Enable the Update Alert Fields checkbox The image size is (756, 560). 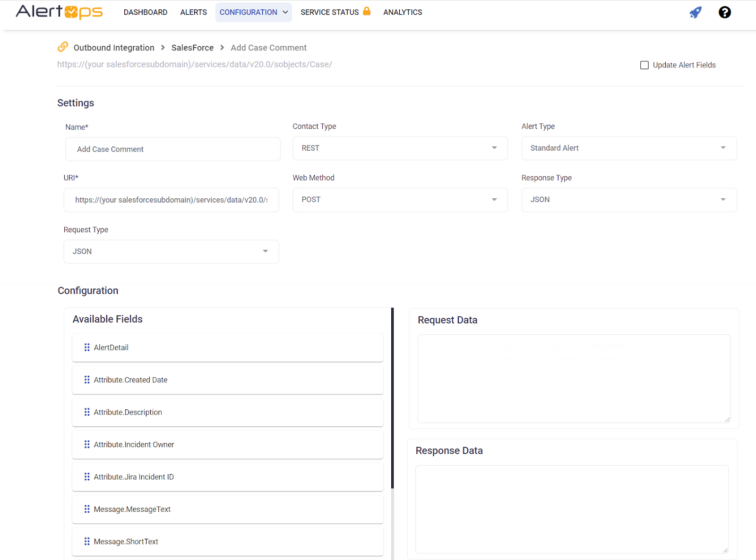644,65
